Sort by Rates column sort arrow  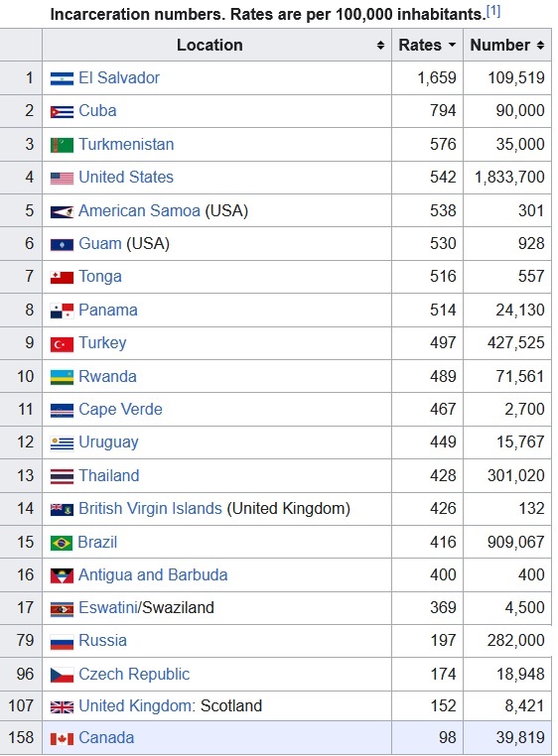coord(452,45)
